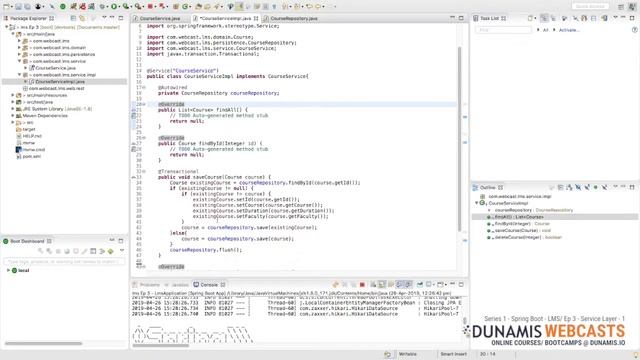Screen dimensions: 640x360
Task: Select the Console tab
Action: (209, 284)
